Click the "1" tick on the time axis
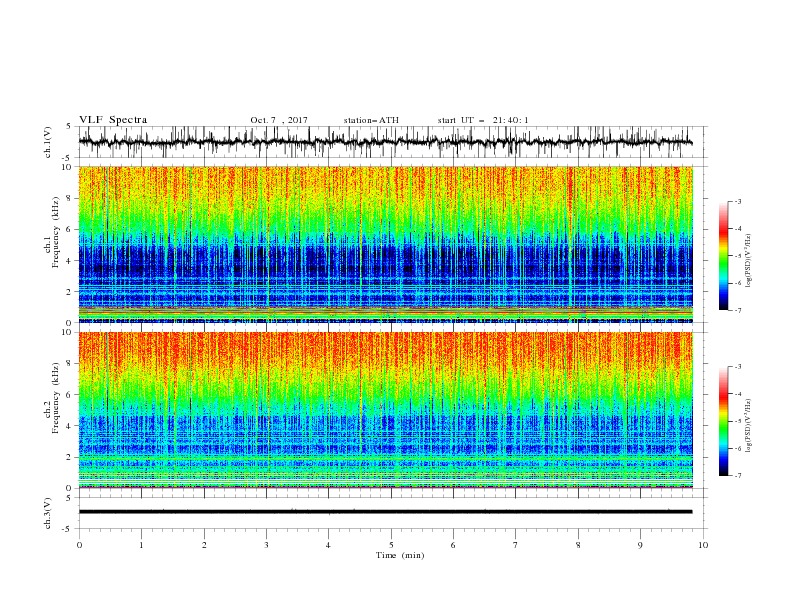 click(x=141, y=545)
